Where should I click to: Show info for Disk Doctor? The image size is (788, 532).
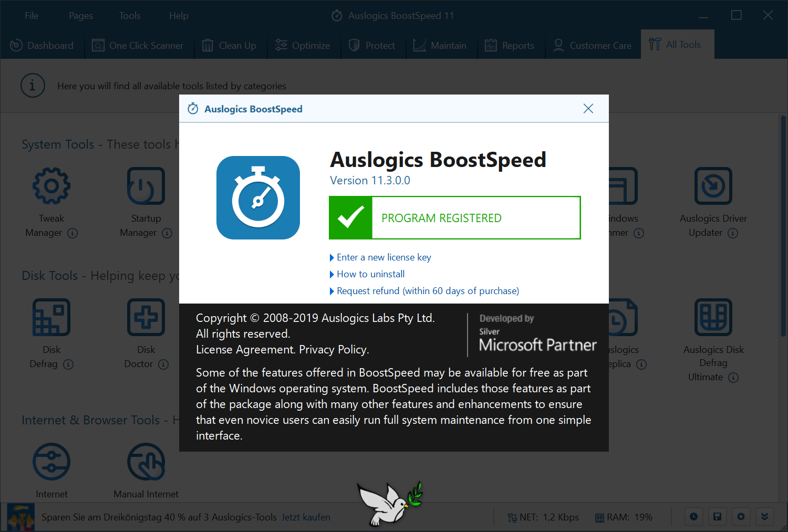[163, 364]
